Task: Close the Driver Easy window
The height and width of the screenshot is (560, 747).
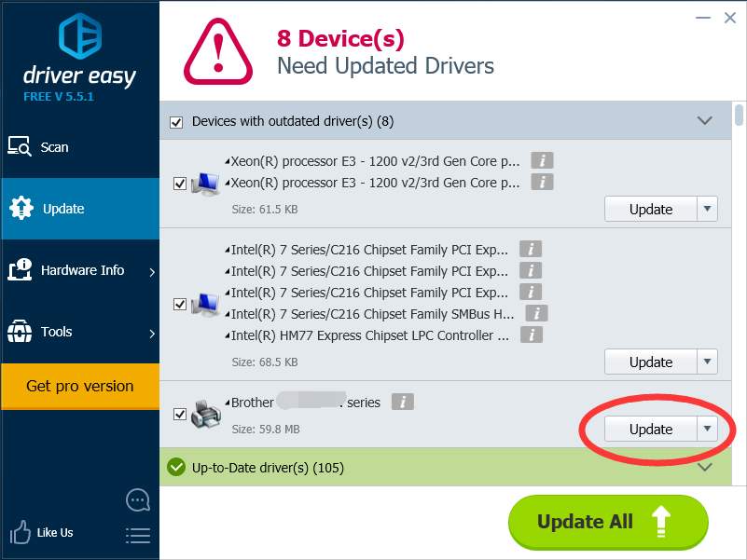Action: tap(730, 18)
